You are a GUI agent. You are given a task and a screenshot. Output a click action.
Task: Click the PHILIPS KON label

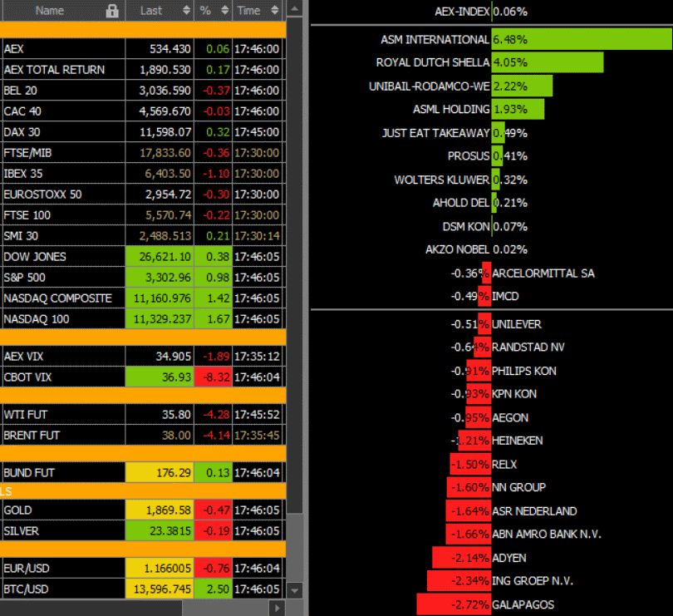pyautogui.click(x=524, y=371)
